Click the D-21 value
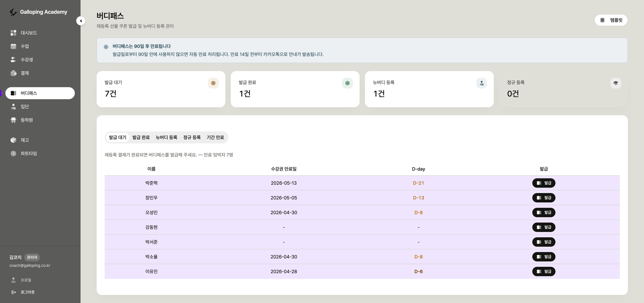Image resolution: width=644 pixels, height=303 pixels. click(418, 183)
